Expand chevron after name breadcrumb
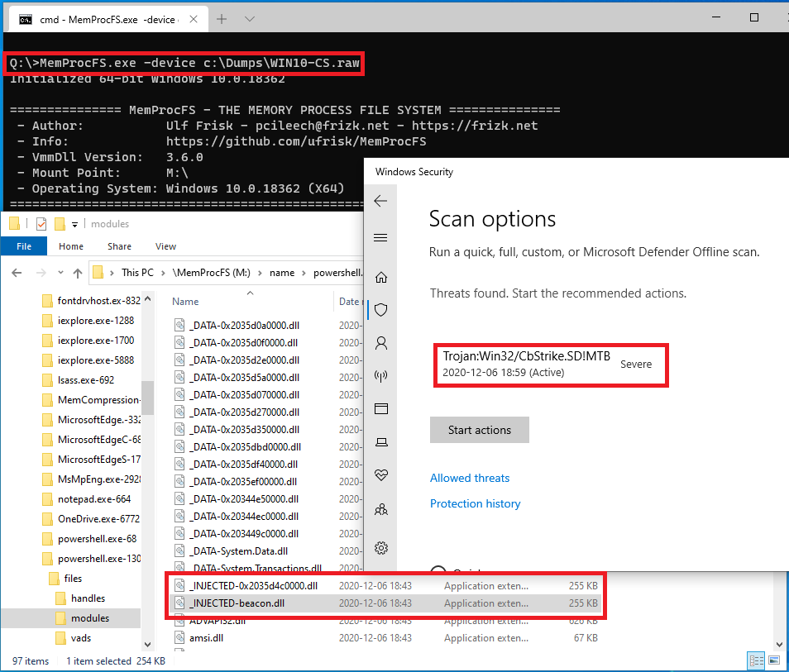The image size is (789, 672). pos(304,273)
